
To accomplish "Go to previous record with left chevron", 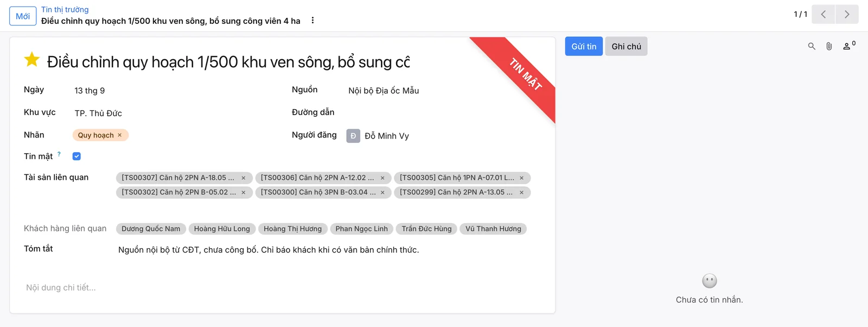I will tap(824, 14).
